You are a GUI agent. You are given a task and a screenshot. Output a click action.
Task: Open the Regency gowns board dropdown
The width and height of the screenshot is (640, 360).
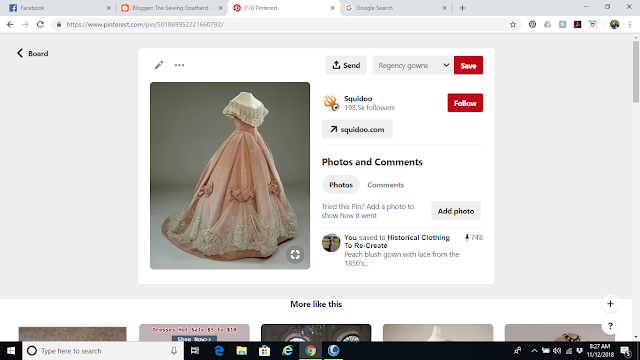coord(413,65)
